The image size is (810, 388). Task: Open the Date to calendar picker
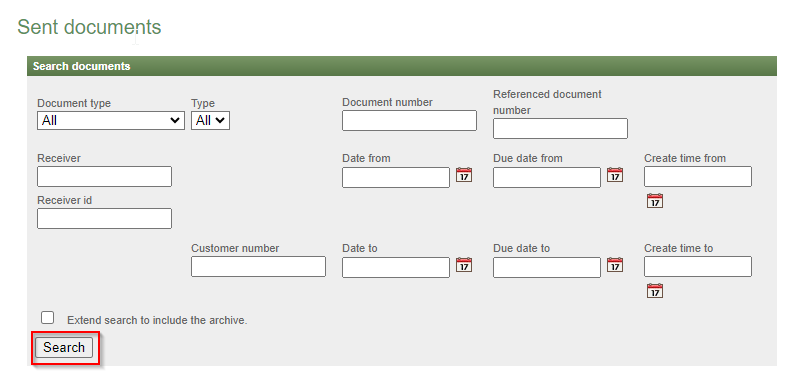pos(464,265)
